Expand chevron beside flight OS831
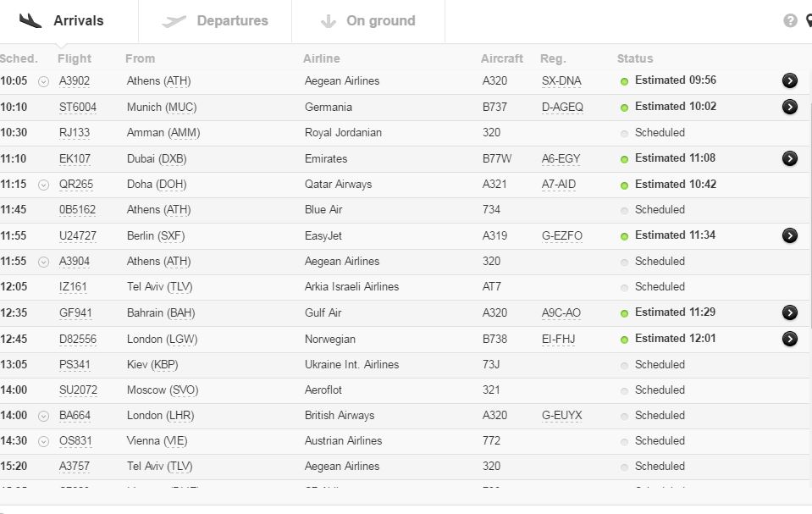The height and width of the screenshot is (514, 812). click(43, 441)
